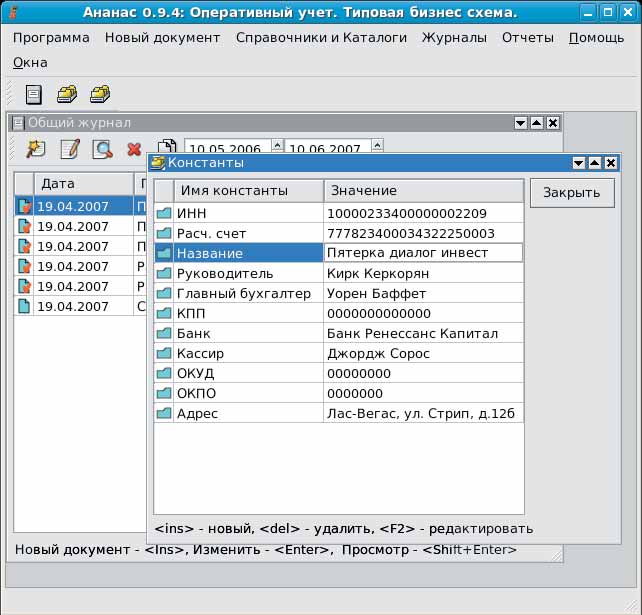The height and width of the screenshot is (615, 642).
Task: Maximize Константы window with up arrow
Action: point(595,163)
